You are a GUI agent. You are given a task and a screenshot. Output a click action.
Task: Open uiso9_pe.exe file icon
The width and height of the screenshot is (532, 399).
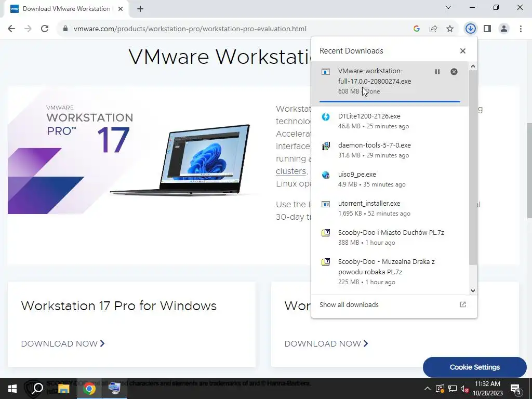click(x=326, y=175)
